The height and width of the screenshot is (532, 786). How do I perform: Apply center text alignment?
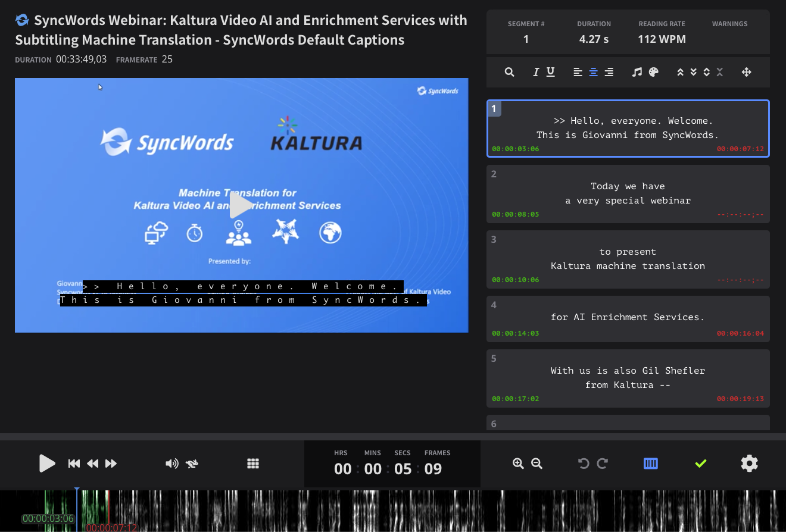(593, 71)
